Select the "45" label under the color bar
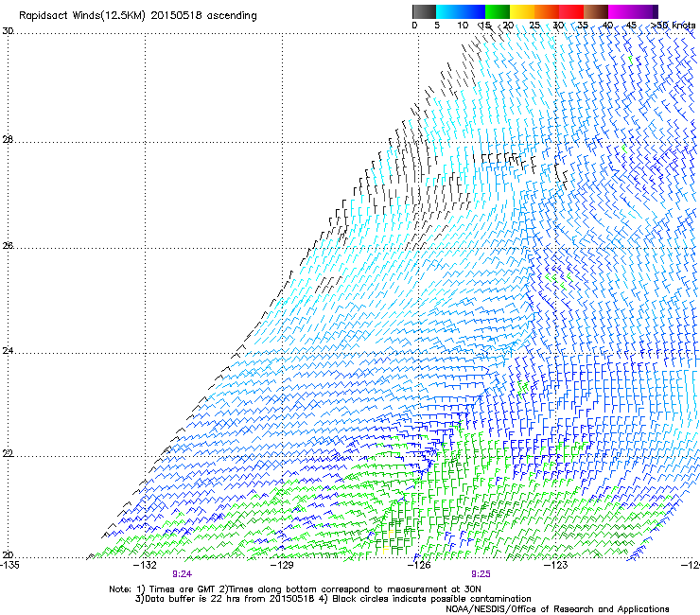The width and height of the screenshot is (700, 615). [631, 25]
